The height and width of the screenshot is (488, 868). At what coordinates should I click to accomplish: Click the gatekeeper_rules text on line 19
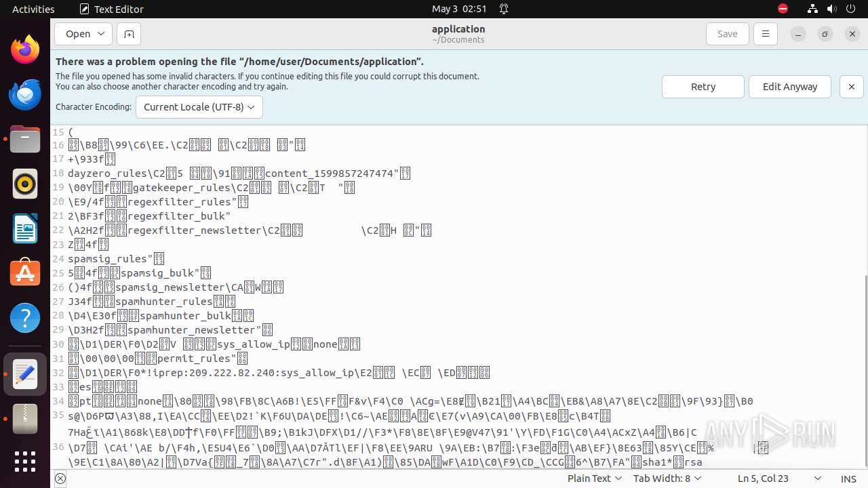[x=182, y=188]
